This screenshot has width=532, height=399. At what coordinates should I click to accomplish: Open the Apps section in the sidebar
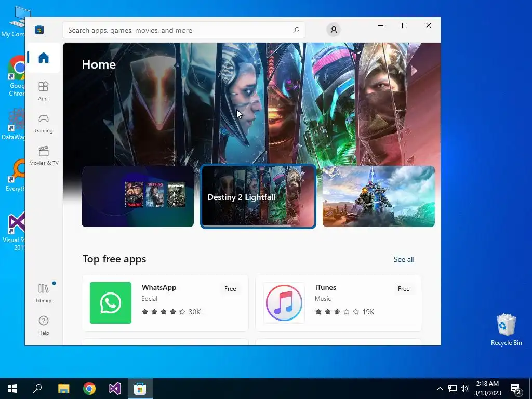tap(44, 91)
